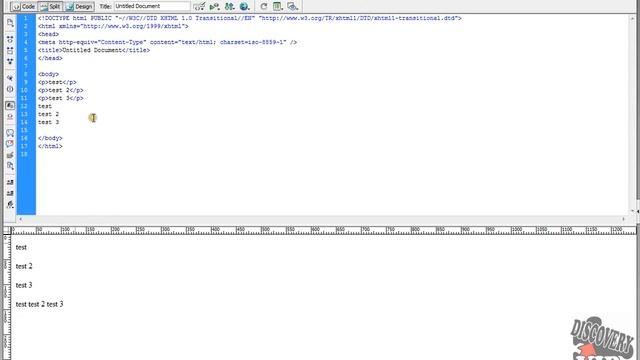This screenshot has width=640, height=360.
Task: Edit the Title field 'Untitled Document'
Action: 152,6
